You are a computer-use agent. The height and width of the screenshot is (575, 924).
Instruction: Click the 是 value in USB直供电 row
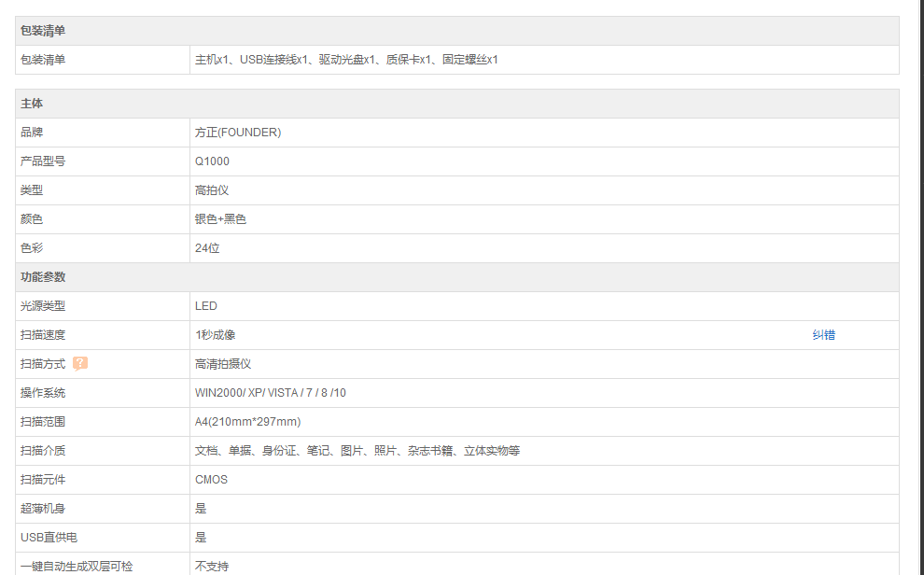tap(201, 537)
